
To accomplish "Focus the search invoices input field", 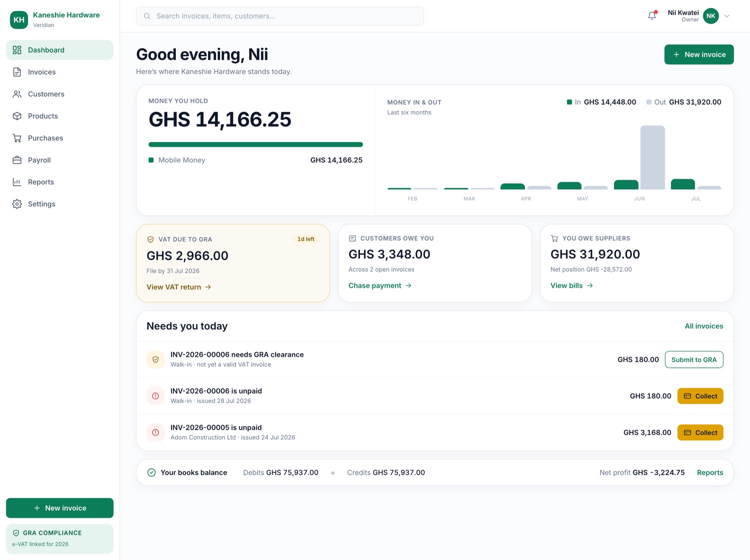I will coord(280,16).
